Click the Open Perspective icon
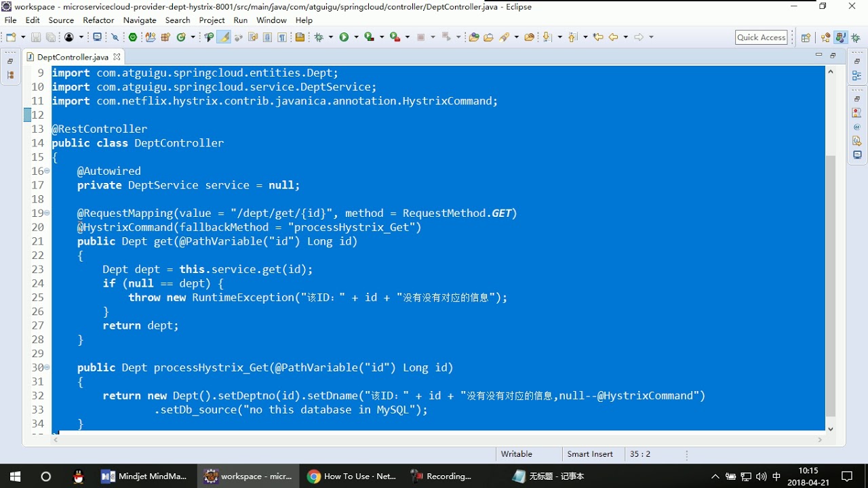The height and width of the screenshot is (488, 868). [806, 37]
